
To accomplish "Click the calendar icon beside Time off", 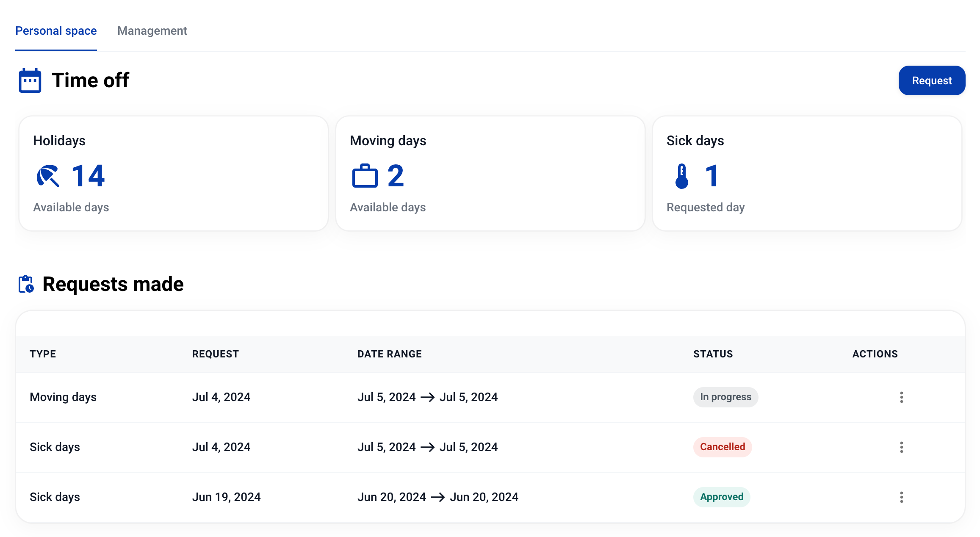I will pyautogui.click(x=30, y=80).
